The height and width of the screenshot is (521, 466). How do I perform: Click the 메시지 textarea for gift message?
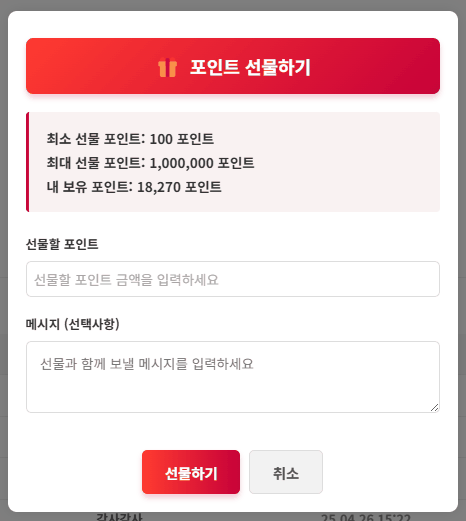click(x=233, y=377)
